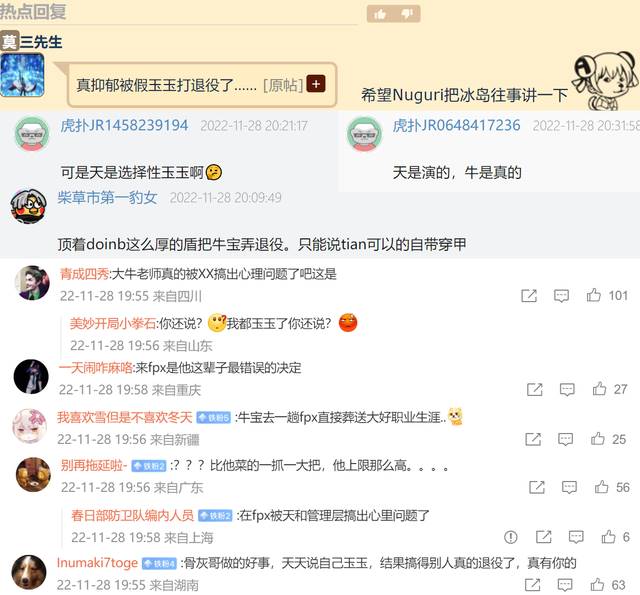This screenshot has width=640, height=595.
Task: Open the 原帖 original post link
Action: tap(283, 85)
